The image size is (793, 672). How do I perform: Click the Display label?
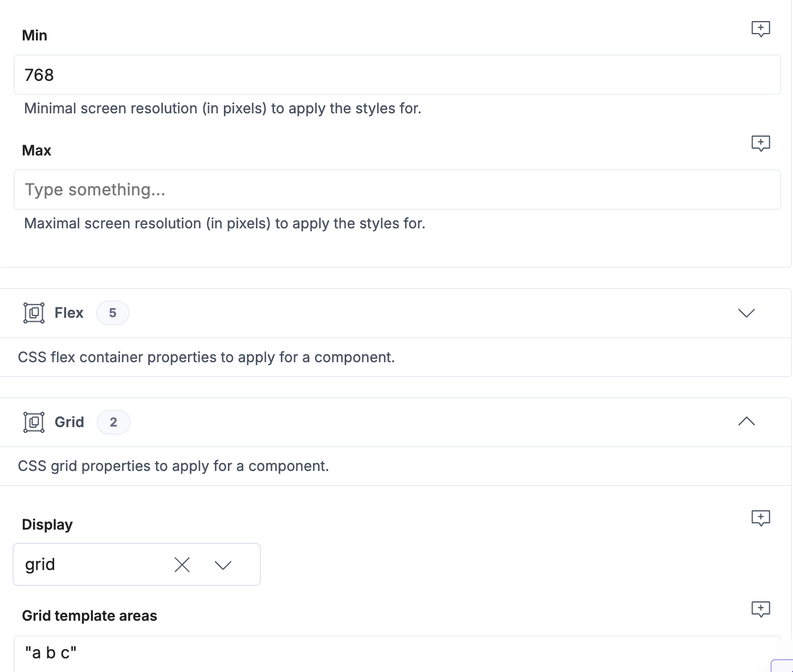(47, 525)
